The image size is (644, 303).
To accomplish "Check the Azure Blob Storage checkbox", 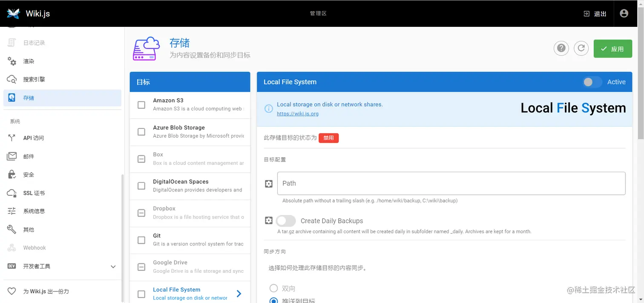I will (x=141, y=132).
